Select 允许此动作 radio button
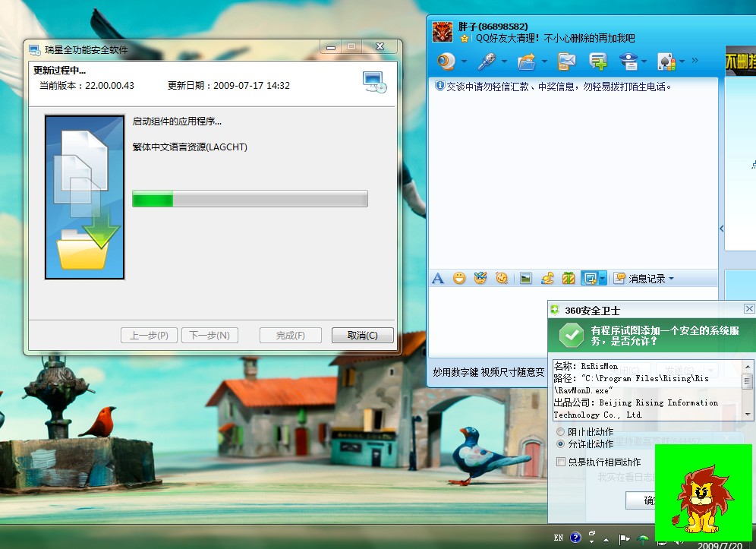 (x=560, y=443)
